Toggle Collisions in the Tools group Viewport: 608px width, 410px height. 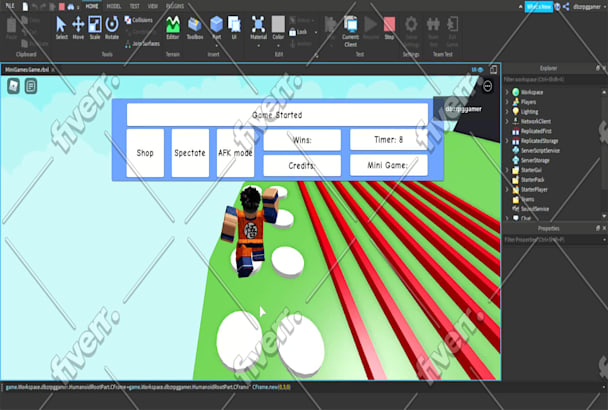click(138, 20)
